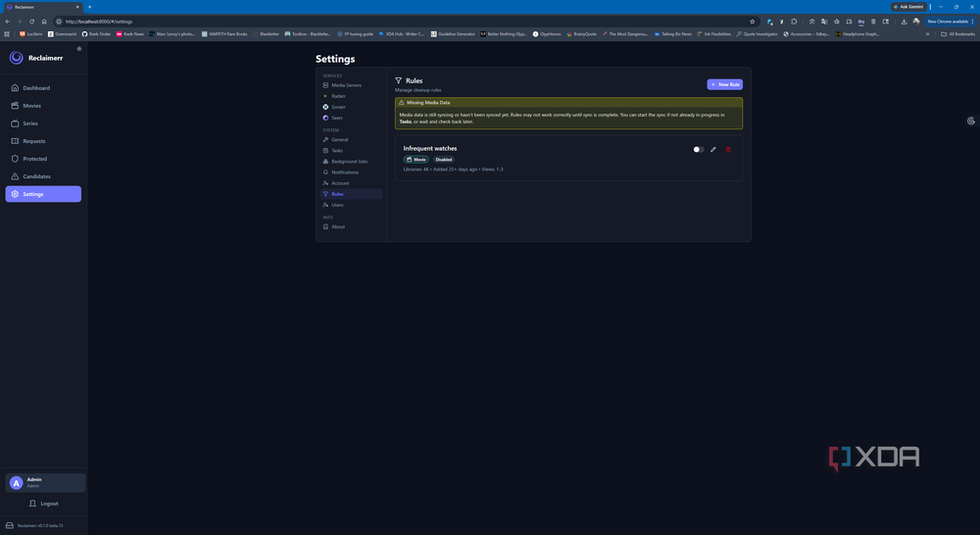The image size is (980, 535).
Task: Open Talking Biz News bookmark
Action: point(673,33)
